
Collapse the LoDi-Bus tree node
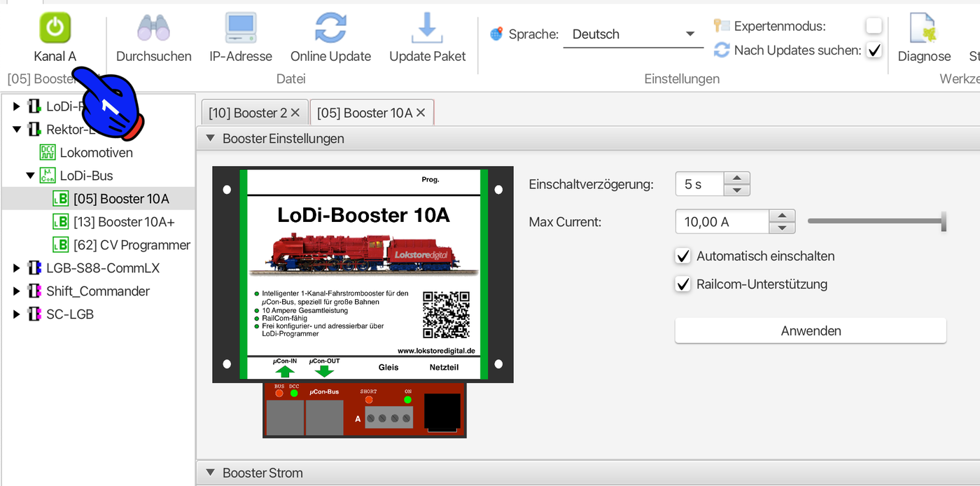(x=30, y=175)
